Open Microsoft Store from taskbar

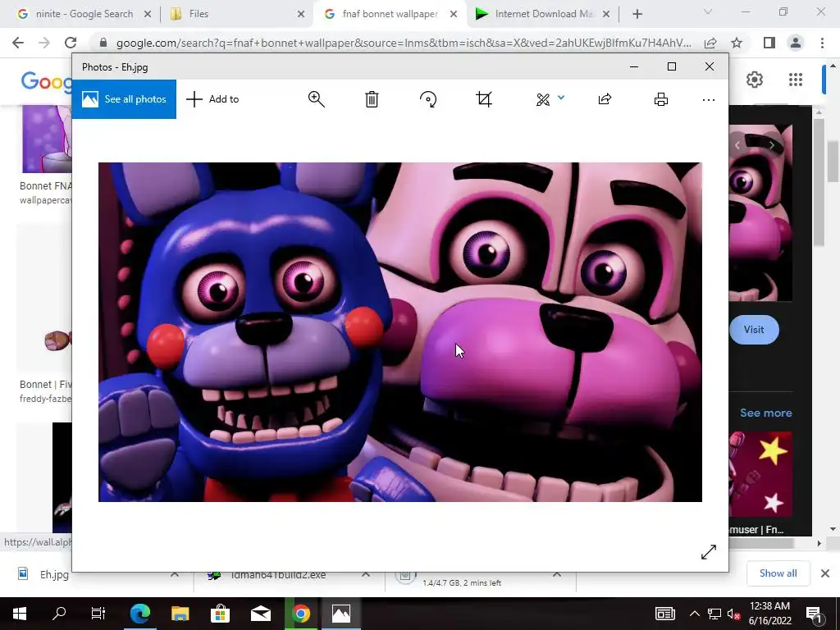(x=220, y=614)
